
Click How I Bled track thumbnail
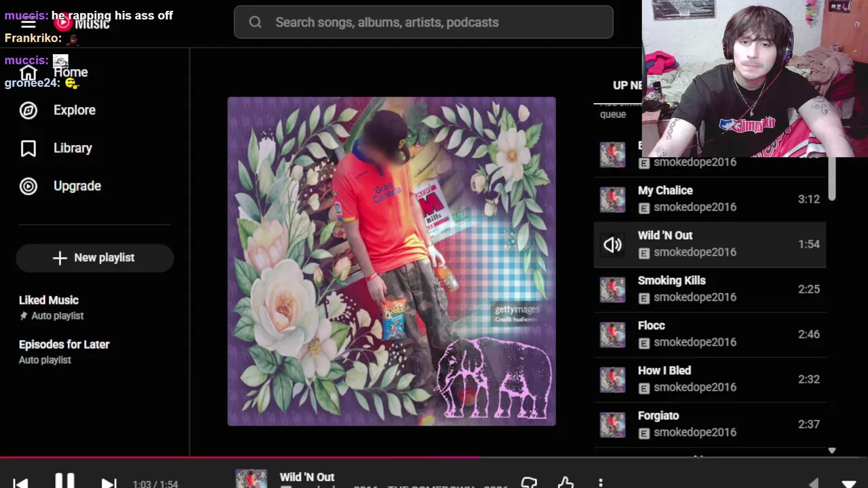[x=612, y=380]
